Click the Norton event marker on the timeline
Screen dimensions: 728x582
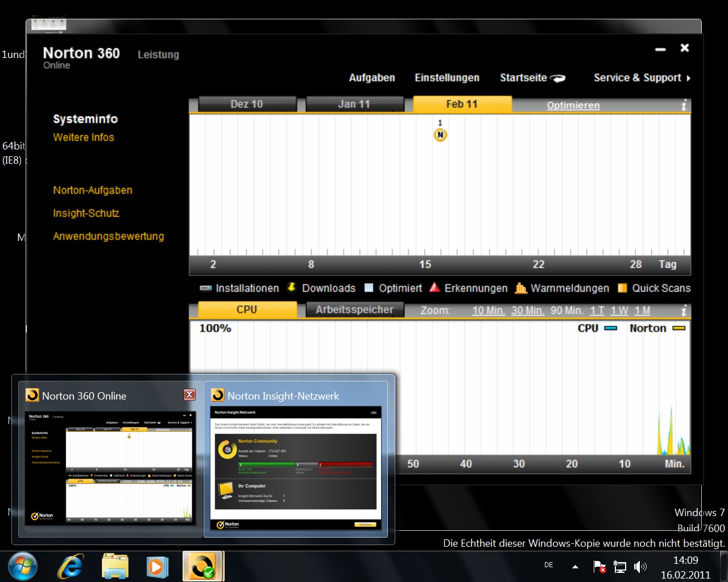[440, 135]
